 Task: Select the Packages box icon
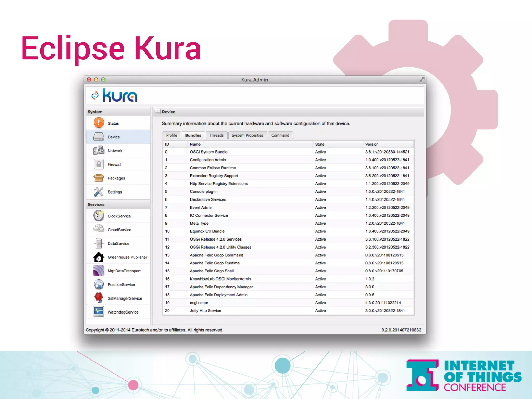click(99, 178)
